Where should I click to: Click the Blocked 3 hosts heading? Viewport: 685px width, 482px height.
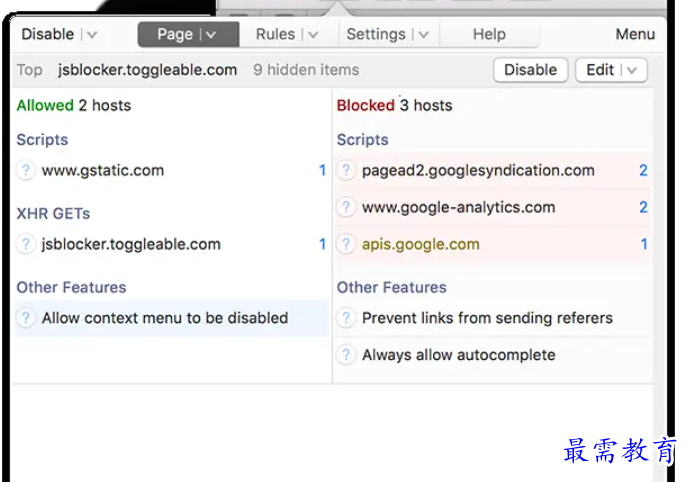click(394, 105)
